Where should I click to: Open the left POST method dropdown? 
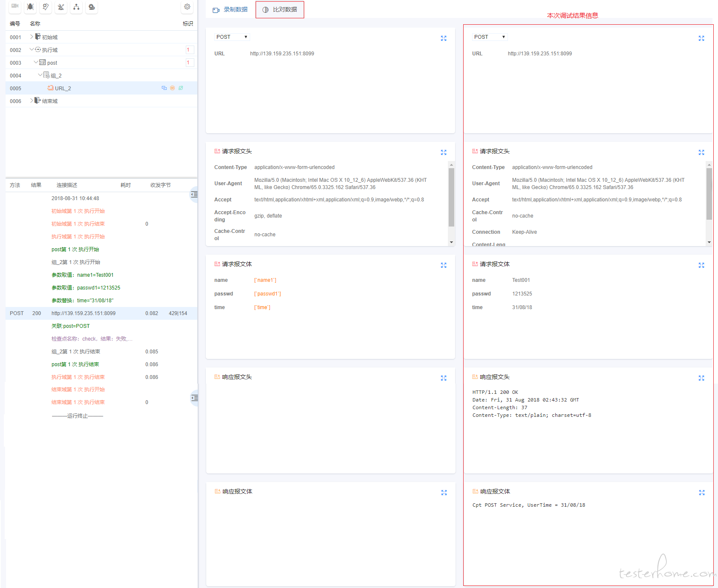[232, 37]
